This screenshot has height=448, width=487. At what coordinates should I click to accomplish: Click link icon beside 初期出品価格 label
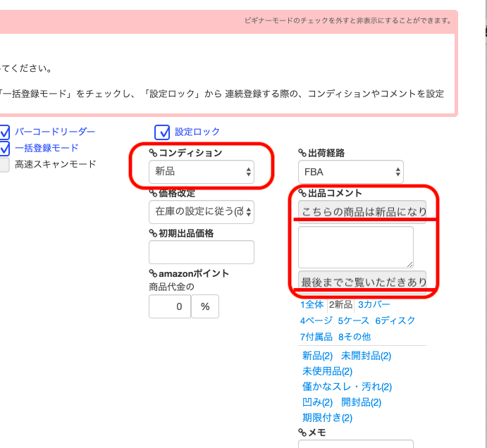point(153,233)
